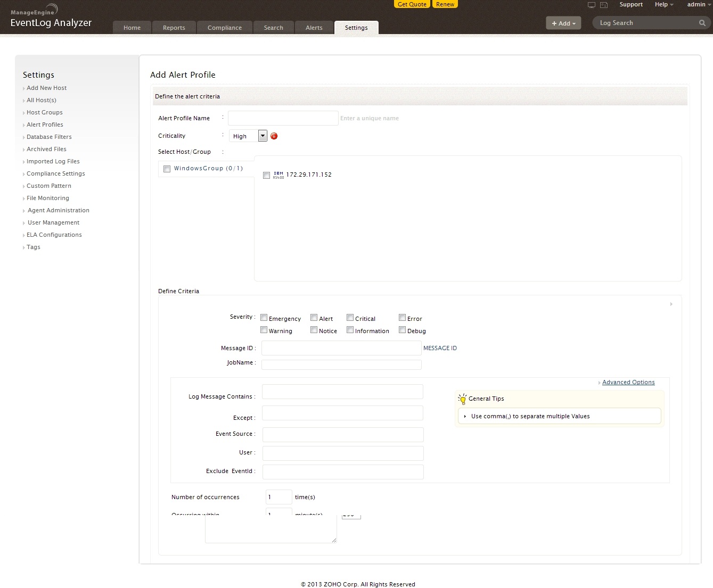713x588 pixels.
Task: Click the monitor icon in top bar
Action: (591, 5)
